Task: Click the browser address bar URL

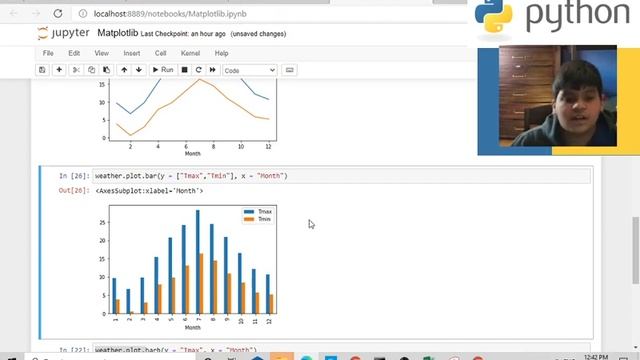Action: tap(170, 14)
